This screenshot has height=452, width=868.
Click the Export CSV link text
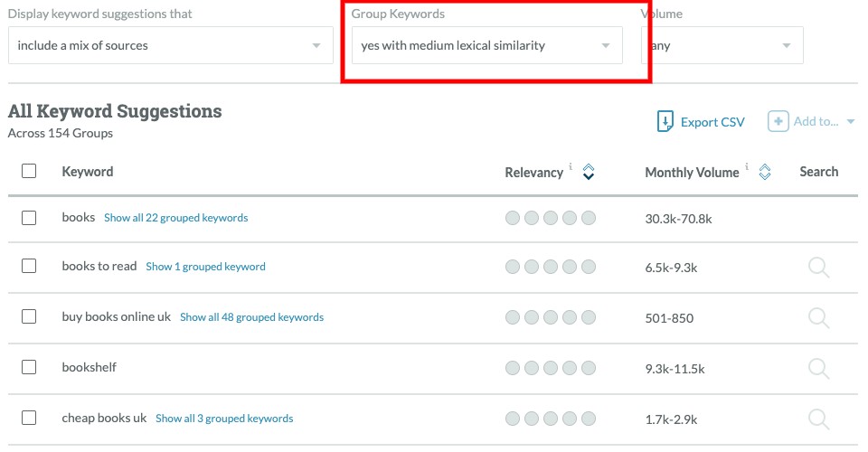click(x=712, y=122)
